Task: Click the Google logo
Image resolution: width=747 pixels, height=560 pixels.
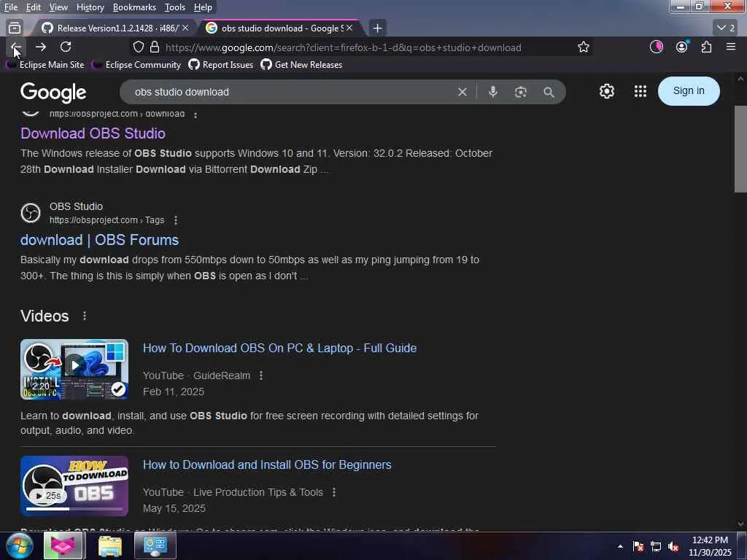Action: coord(53,93)
